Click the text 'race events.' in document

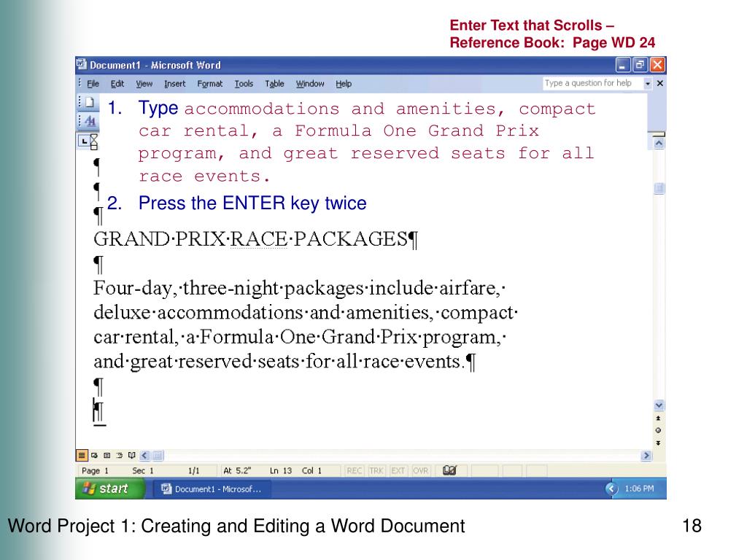click(x=413, y=362)
